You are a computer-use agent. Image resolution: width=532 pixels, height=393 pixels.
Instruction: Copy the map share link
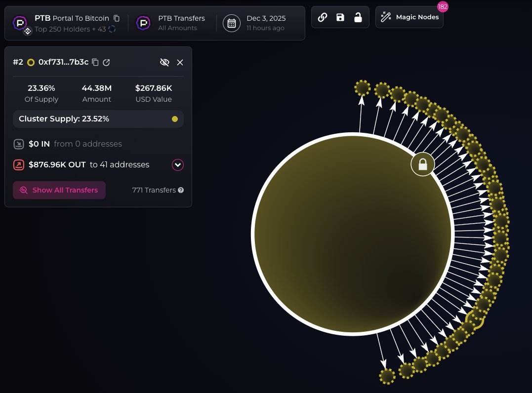pyautogui.click(x=323, y=17)
